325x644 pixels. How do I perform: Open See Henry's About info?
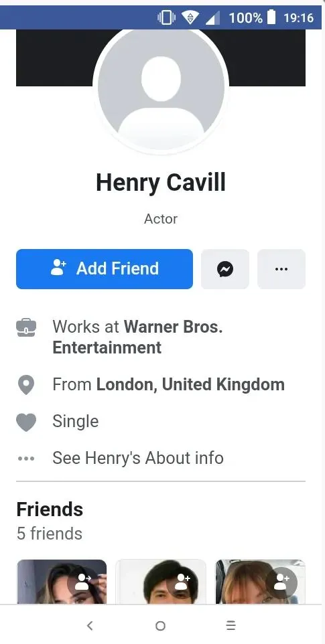137,458
